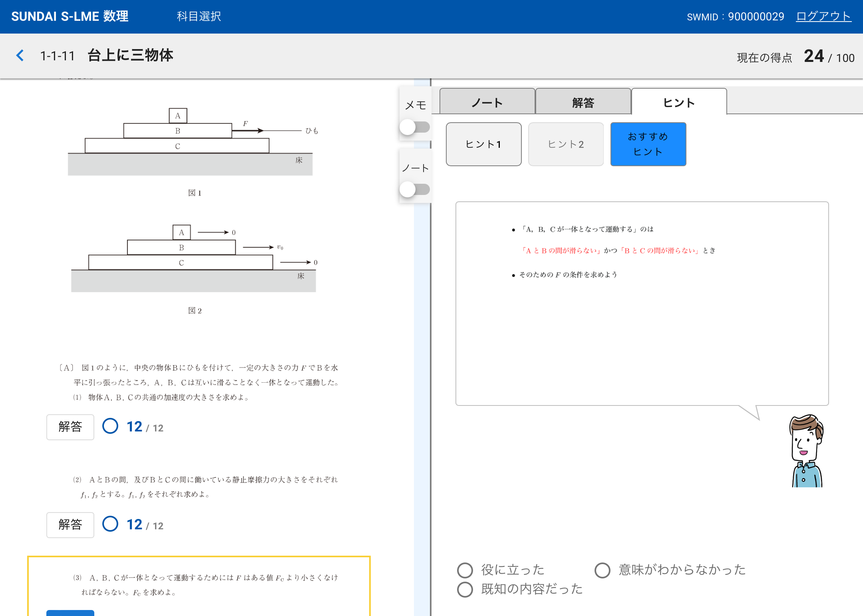The height and width of the screenshot is (616, 863).
Task: Show ヒント1 content
Action: 483,144
